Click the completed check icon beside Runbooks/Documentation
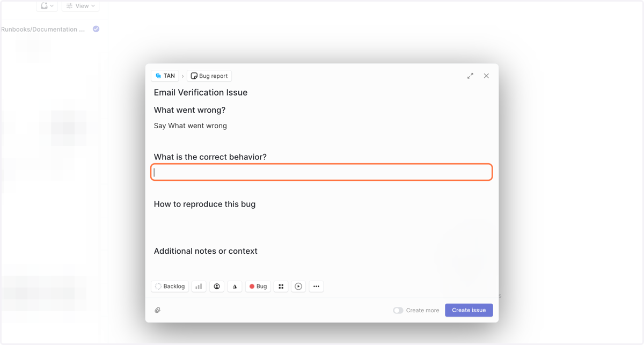 (96, 29)
